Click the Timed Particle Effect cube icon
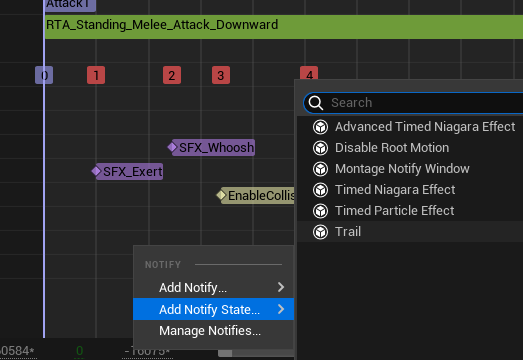The width and height of the screenshot is (523, 360). [321, 211]
